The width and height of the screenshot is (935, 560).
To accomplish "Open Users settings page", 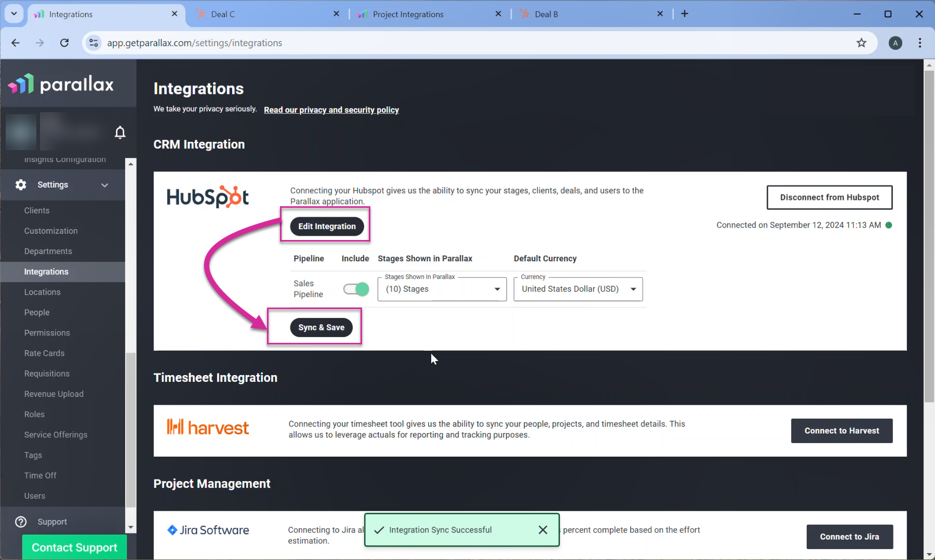I will pos(35,496).
